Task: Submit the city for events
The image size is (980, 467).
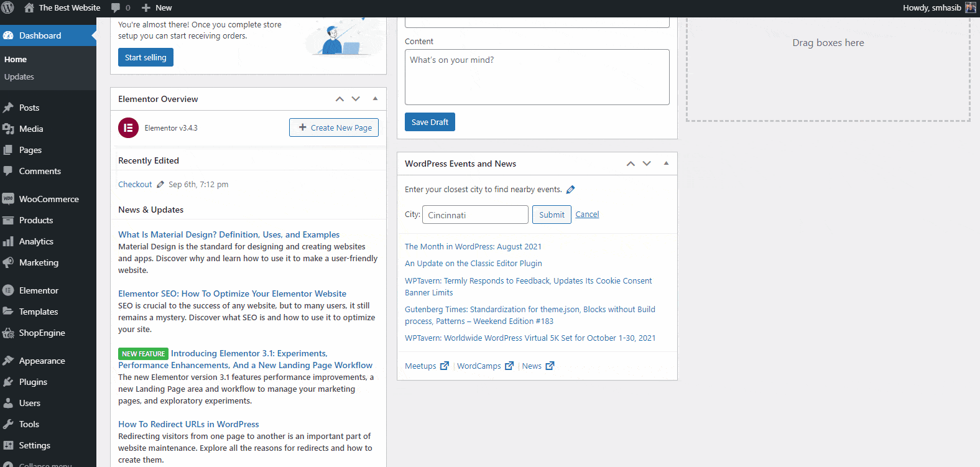Action: 552,215
